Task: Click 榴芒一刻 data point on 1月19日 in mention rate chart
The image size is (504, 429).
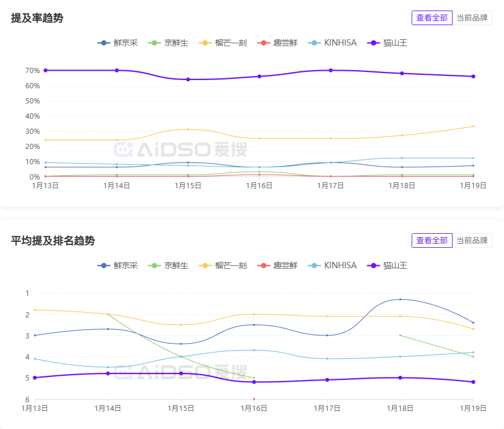Action: point(473,126)
